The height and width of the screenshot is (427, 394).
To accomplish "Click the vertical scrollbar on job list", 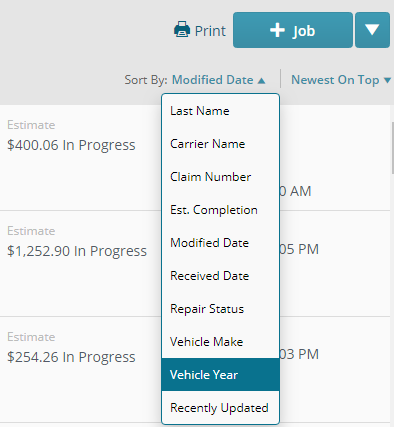I will [x=393, y=147].
